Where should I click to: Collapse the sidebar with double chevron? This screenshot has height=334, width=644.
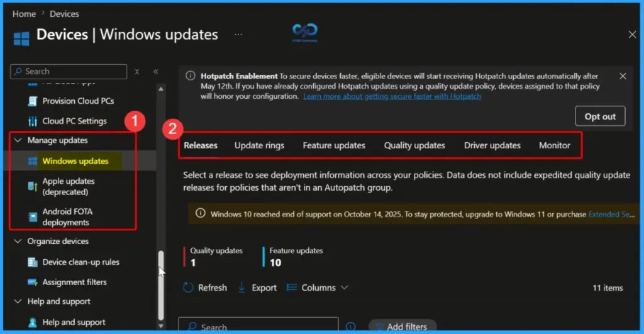(156, 72)
